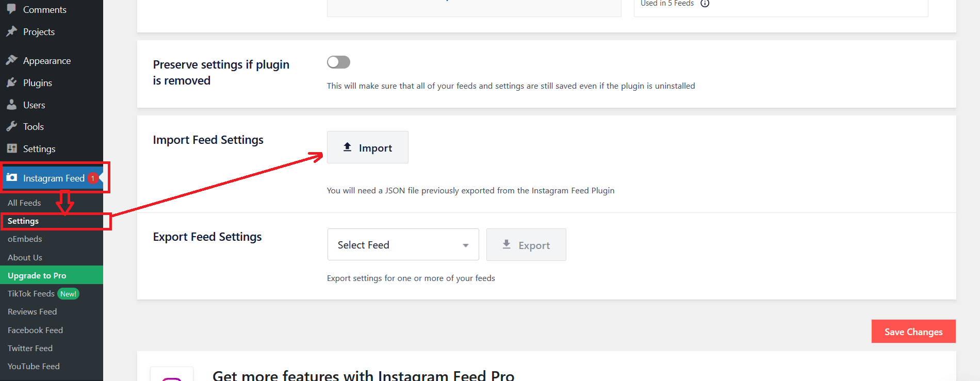
Task: Open the Select Feed dropdown
Action: pyautogui.click(x=403, y=244)
